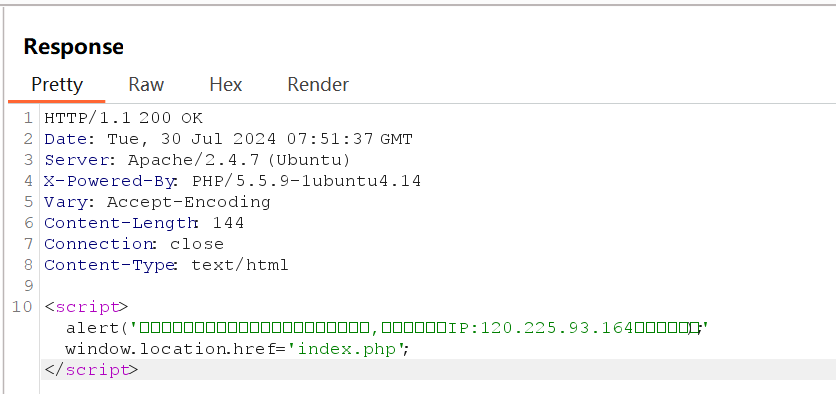836x394 pixels.
Task: Select the Hex view tab
Action: coord(226,85)
